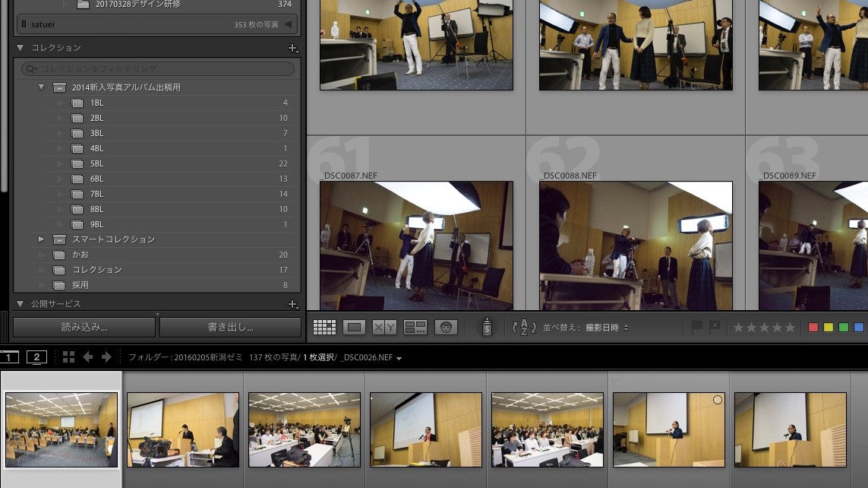Expand the スマートコレクション set
This screenshot has width=868, height=488.
(41, 239)
